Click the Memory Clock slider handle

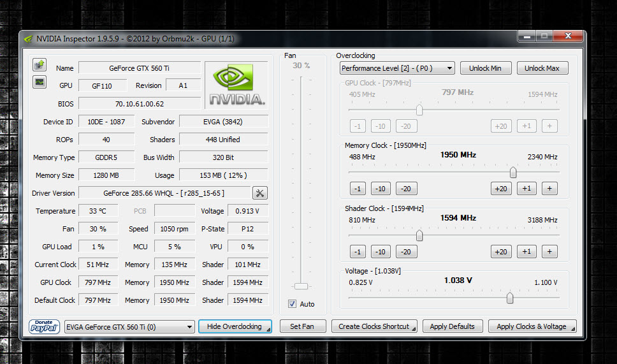pyautogui.click(x=513, y=172)
